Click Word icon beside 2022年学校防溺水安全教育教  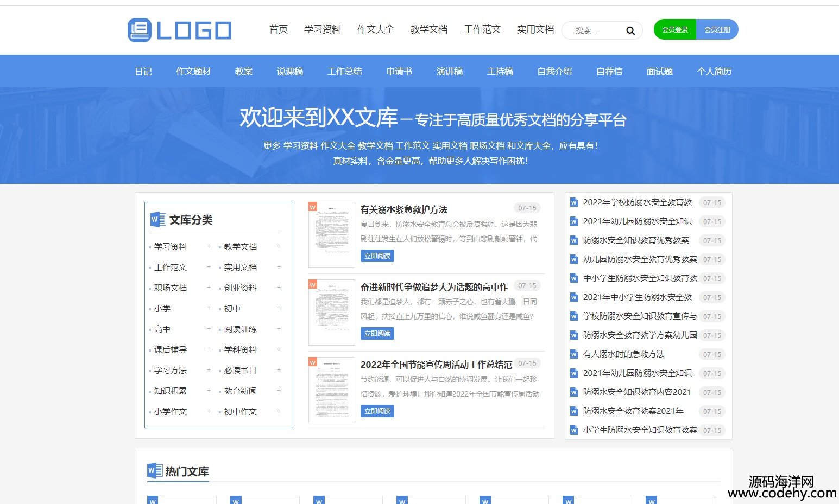click(x=573, y=202)
